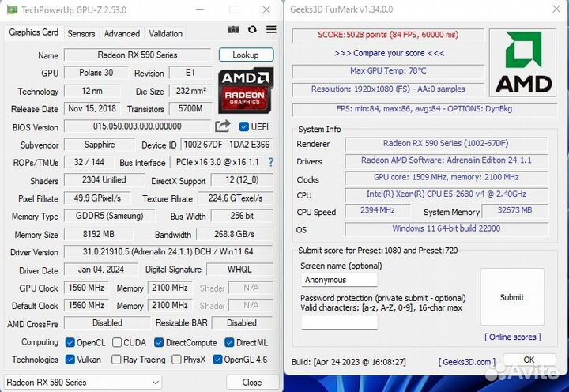Image resolution: width=569 pixels, height=392 pixels.
Task: Click the FurMark Submit button
Action: [511, 297]
